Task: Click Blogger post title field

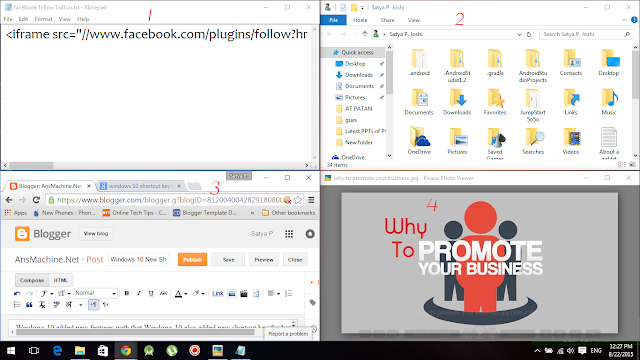Action: (x=138, y=260)
